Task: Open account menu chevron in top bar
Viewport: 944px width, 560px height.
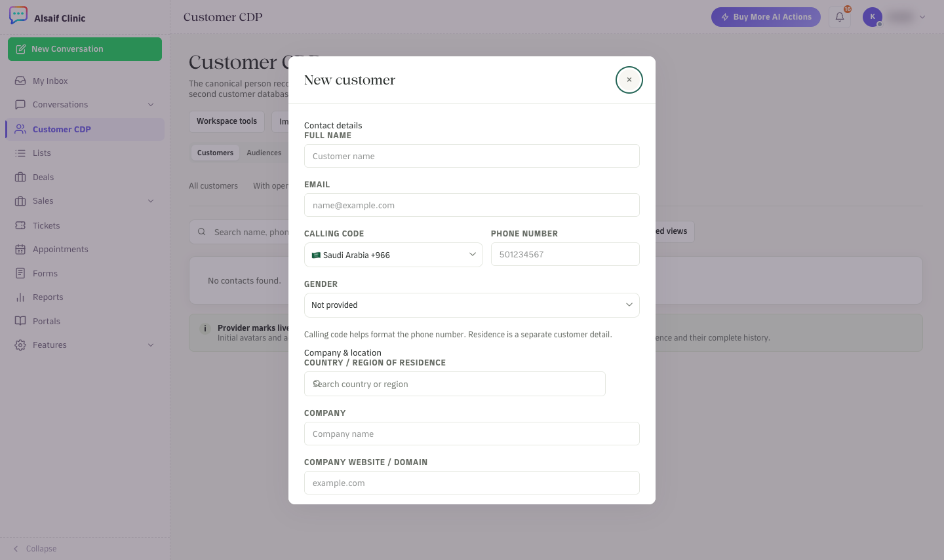Action: click(922, 17)
